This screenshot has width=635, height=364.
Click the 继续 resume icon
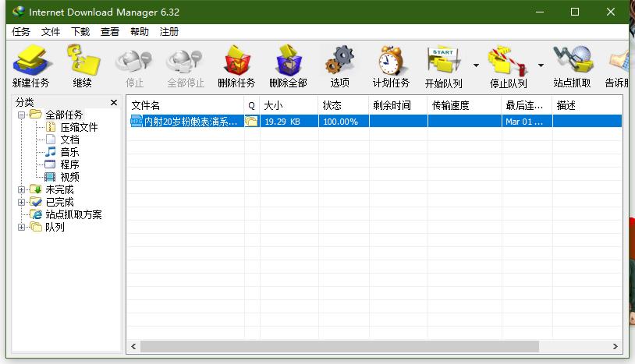[83, 61]
